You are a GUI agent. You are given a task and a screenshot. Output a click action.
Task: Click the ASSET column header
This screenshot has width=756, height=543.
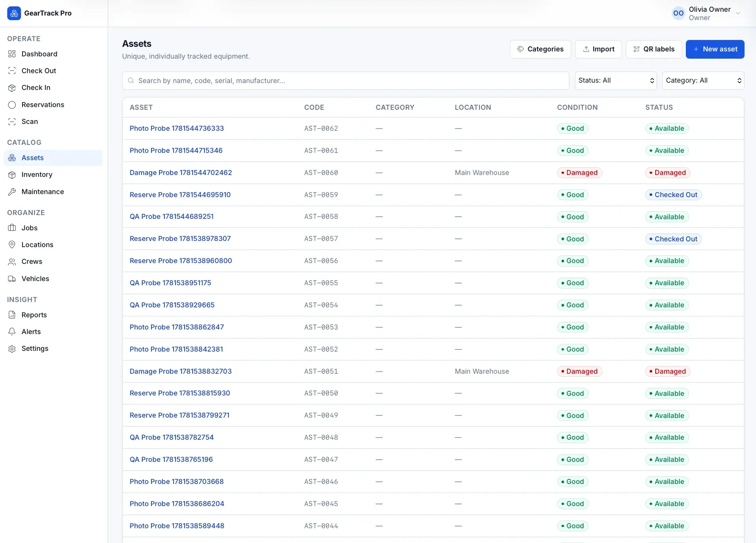[141, 107]
